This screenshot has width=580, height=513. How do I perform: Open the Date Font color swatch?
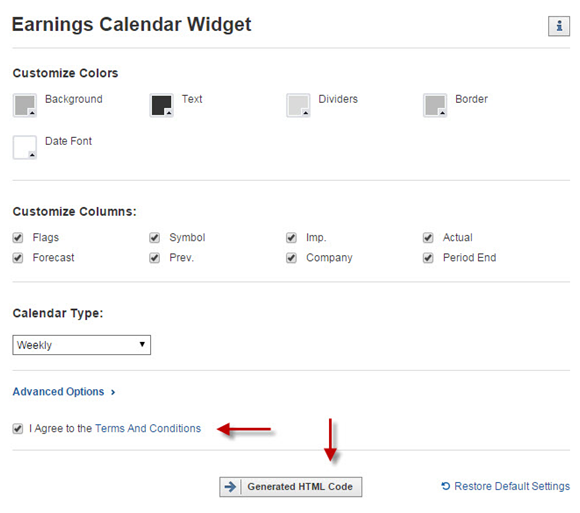(25, 147)
